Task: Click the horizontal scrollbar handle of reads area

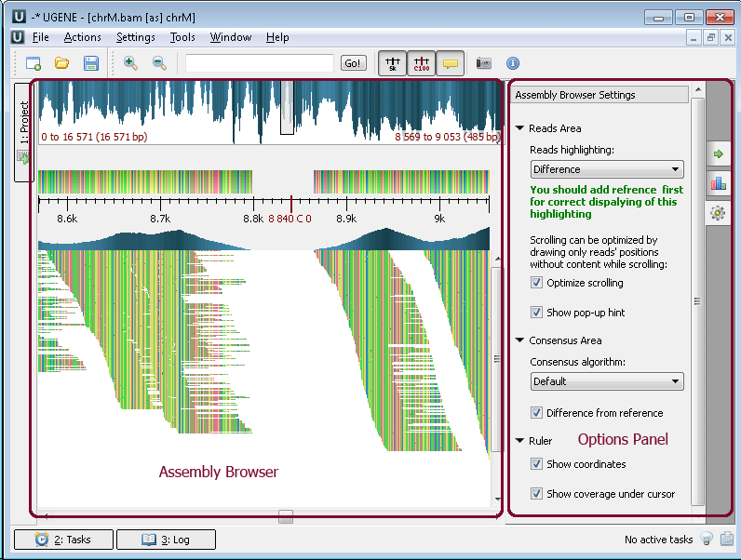Action: [286, 516]
